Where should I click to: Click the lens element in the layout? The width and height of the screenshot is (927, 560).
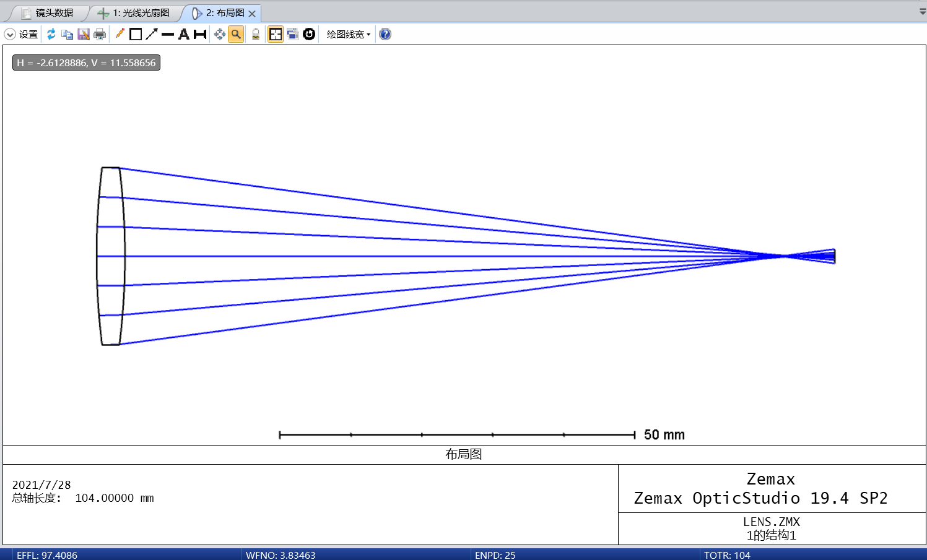111,256
